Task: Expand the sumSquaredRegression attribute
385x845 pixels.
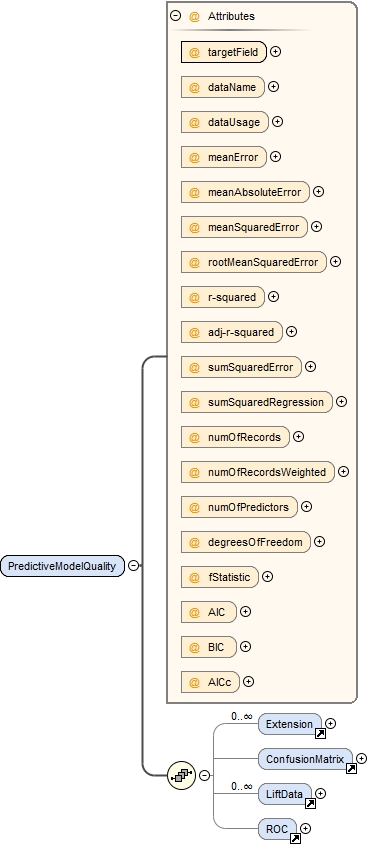Action: [341, 402]
